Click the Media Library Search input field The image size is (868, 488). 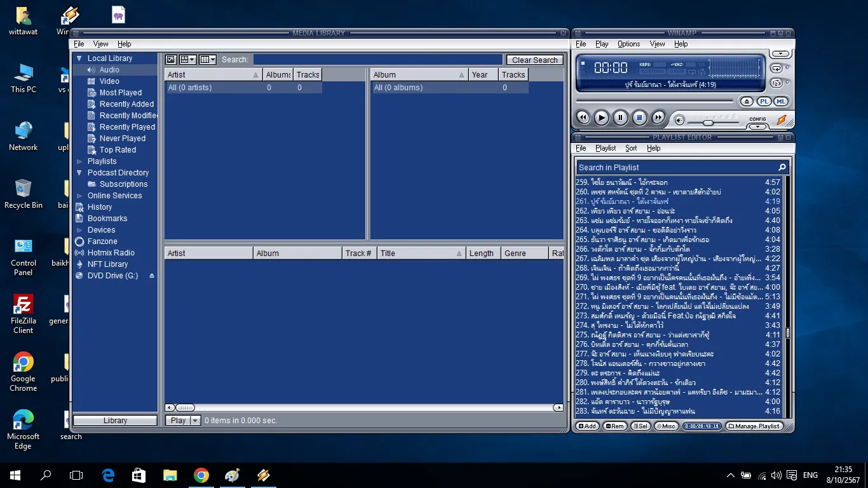pyautogui.click(x=379, y=60)
